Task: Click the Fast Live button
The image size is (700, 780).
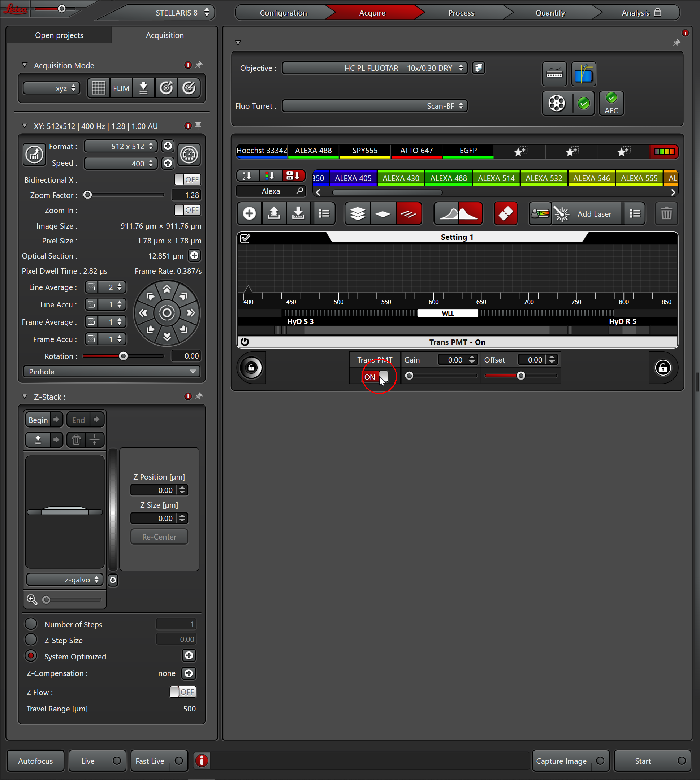Action: tap(159, 761)
